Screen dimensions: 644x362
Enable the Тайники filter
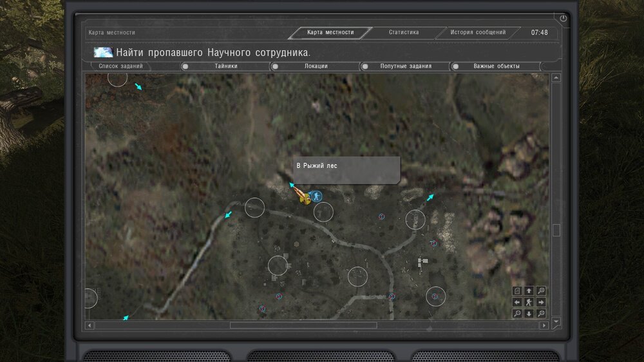(x=185, y=66)
